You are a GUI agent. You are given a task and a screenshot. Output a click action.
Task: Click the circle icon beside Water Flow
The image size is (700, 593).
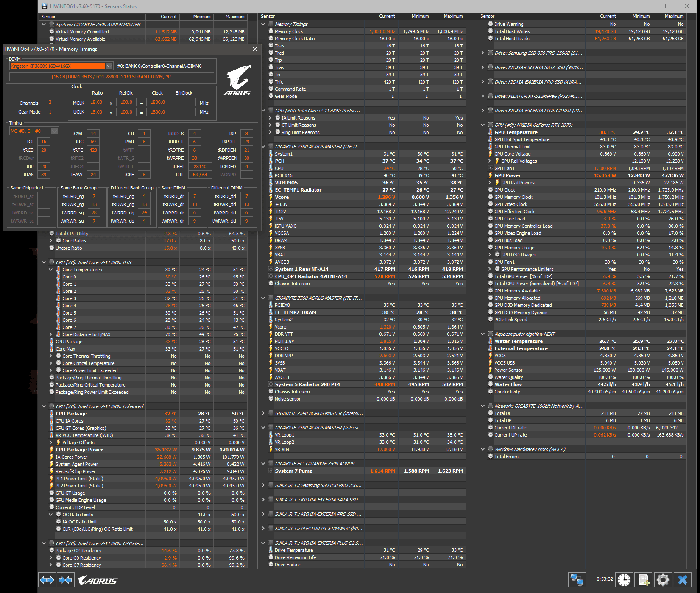[491, 384]
